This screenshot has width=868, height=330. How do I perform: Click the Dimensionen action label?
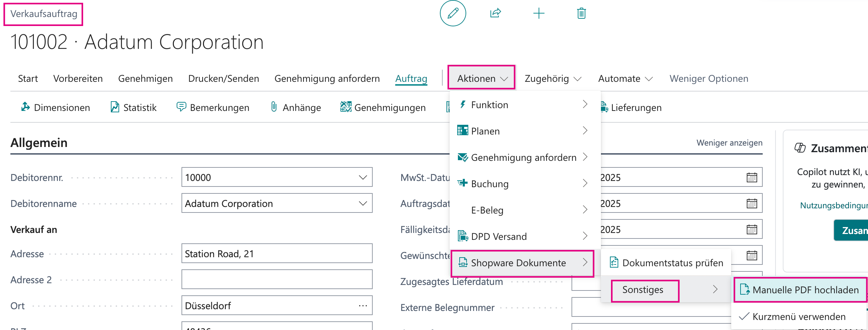tap(62, 107)
